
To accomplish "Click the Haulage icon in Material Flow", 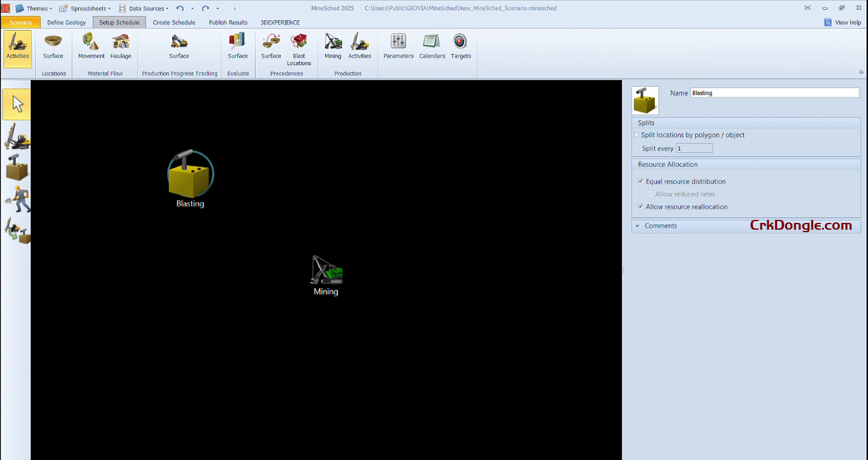I will click(121, 46).
